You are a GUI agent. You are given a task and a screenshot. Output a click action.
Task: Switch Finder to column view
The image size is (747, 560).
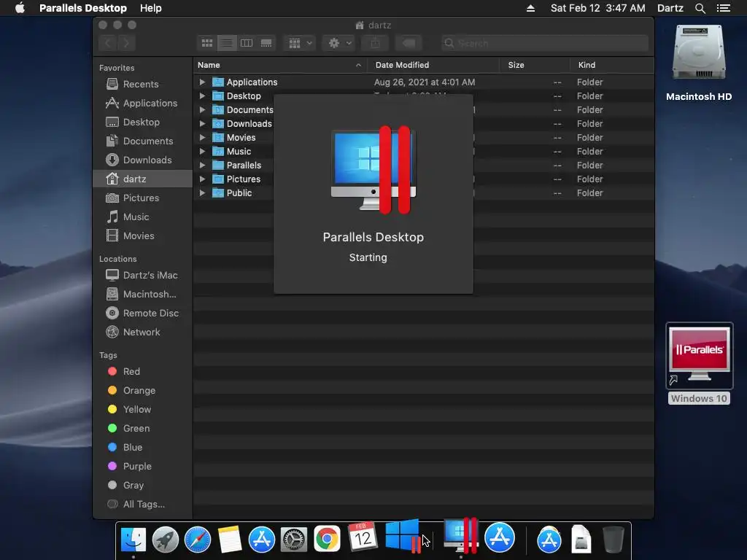[x=247, y=43]
